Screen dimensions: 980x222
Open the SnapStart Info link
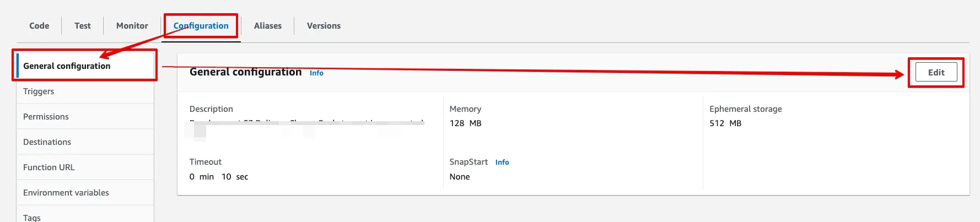tap(502, 163)
